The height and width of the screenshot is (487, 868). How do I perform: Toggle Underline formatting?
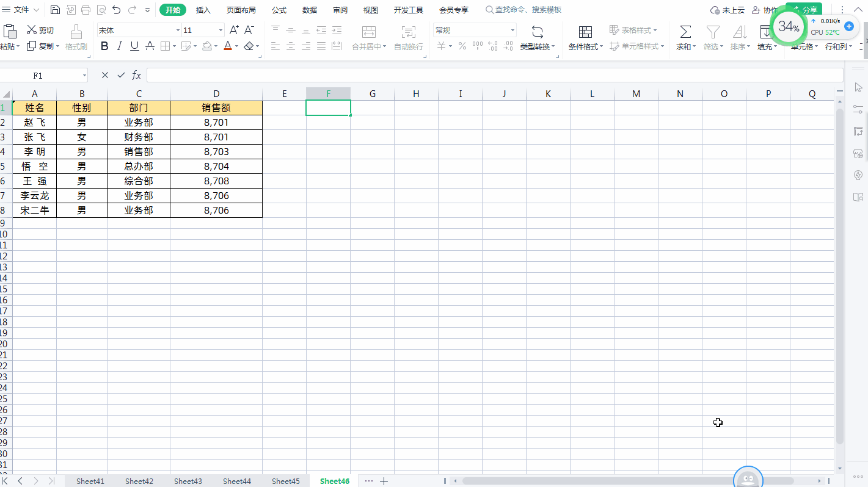coord(134,46)
